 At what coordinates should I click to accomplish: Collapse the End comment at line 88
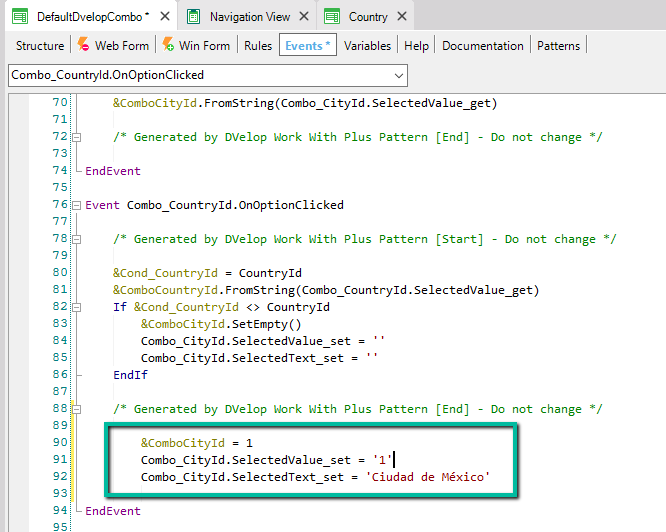tap(76, 409)
